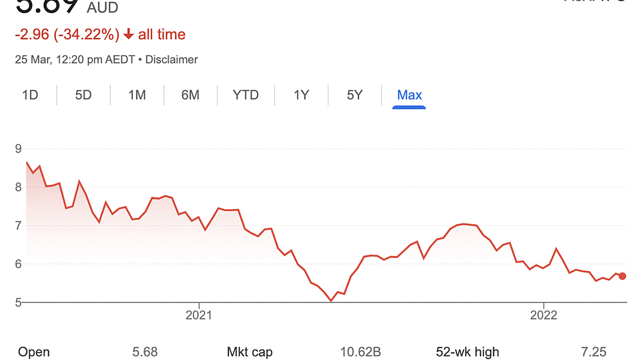Switch chart to 6M range

pos(190,95)
